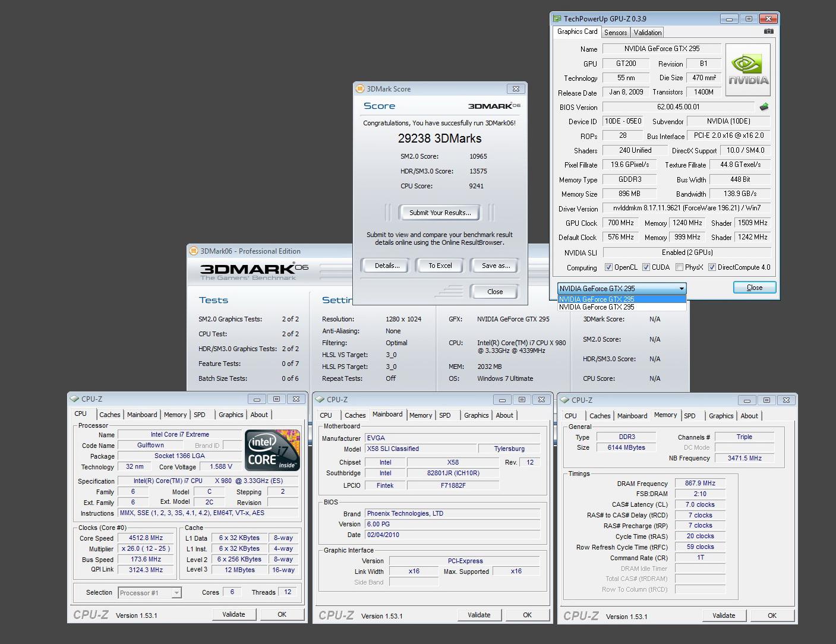Click the GPU-Z title bar app icon
Screen dimensions: 836x644
(557, 18)
